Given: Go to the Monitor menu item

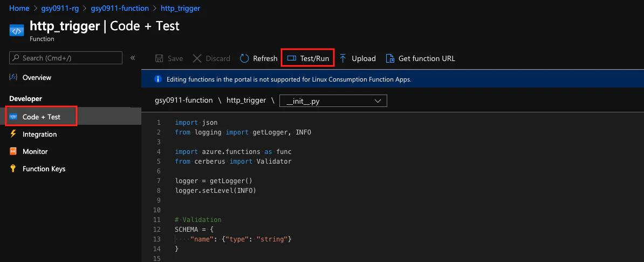Looking at the screenshot, I should click(x=35, y=151).
